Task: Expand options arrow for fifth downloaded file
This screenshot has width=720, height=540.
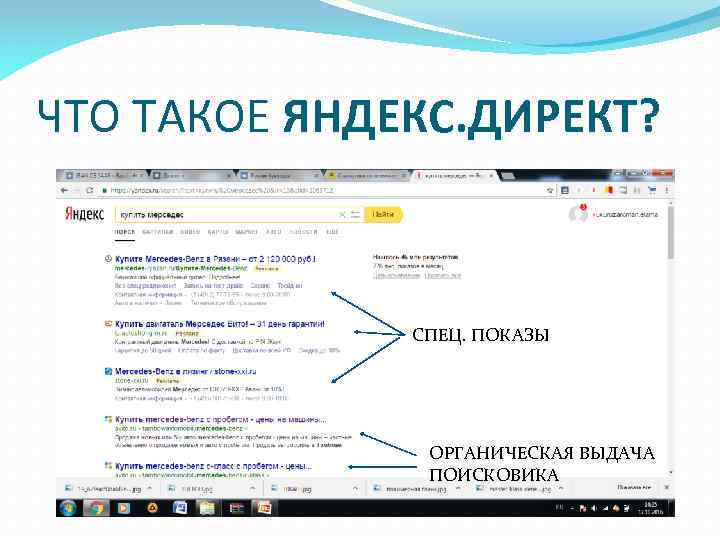Action: [x=561, y=489]
